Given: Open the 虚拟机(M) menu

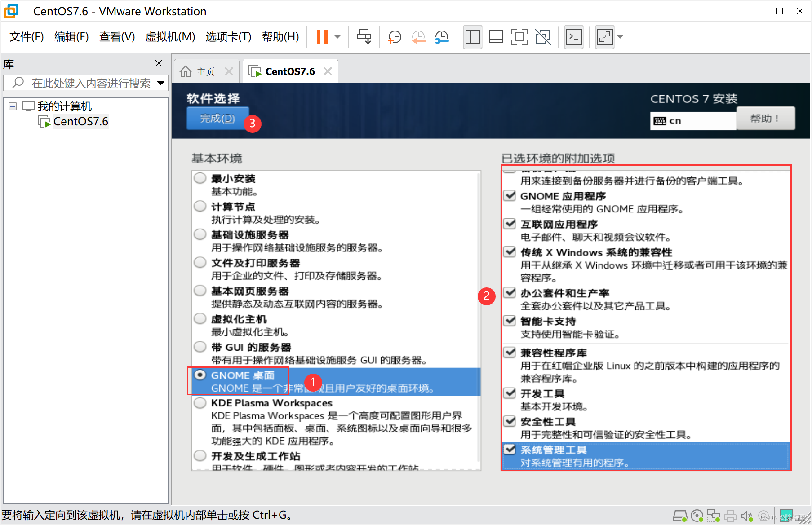Looking at the screenshot, I should [x=170, y=37].
